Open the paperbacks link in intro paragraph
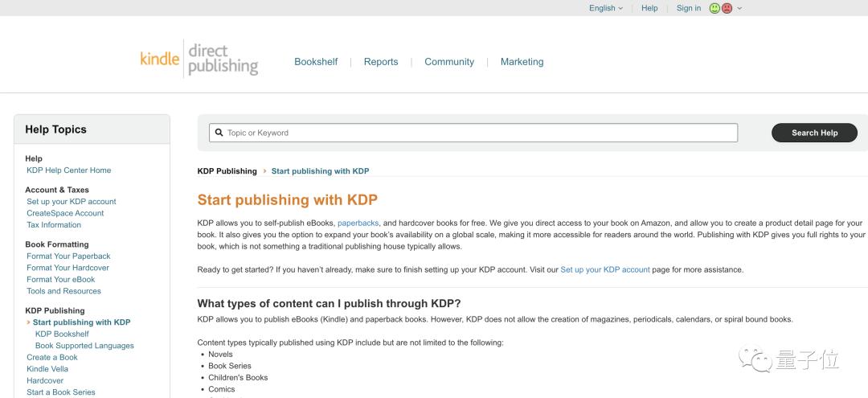The height and width of the screenshot is (398, 868). pyautogui.click(x=358, y=223)
